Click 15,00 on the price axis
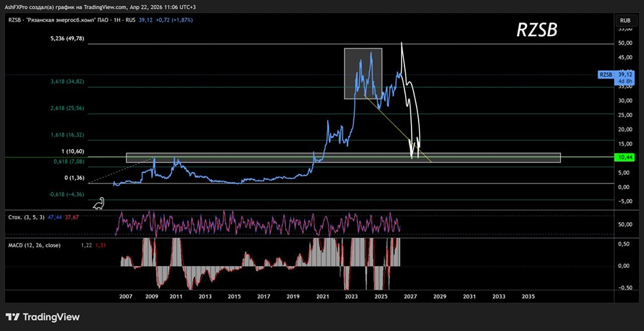 [626, 144]
